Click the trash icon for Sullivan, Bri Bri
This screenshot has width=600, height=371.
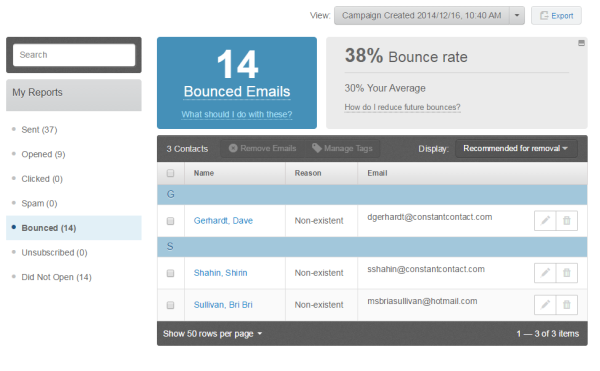click(567, 305)
